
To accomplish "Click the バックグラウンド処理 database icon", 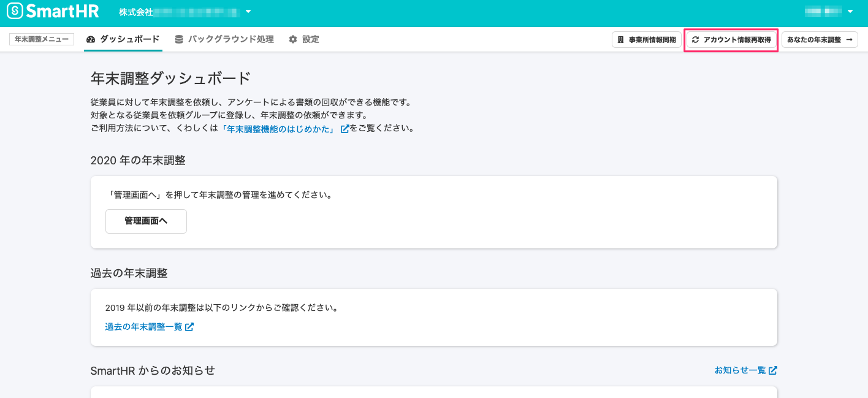I will coord(179,39).
